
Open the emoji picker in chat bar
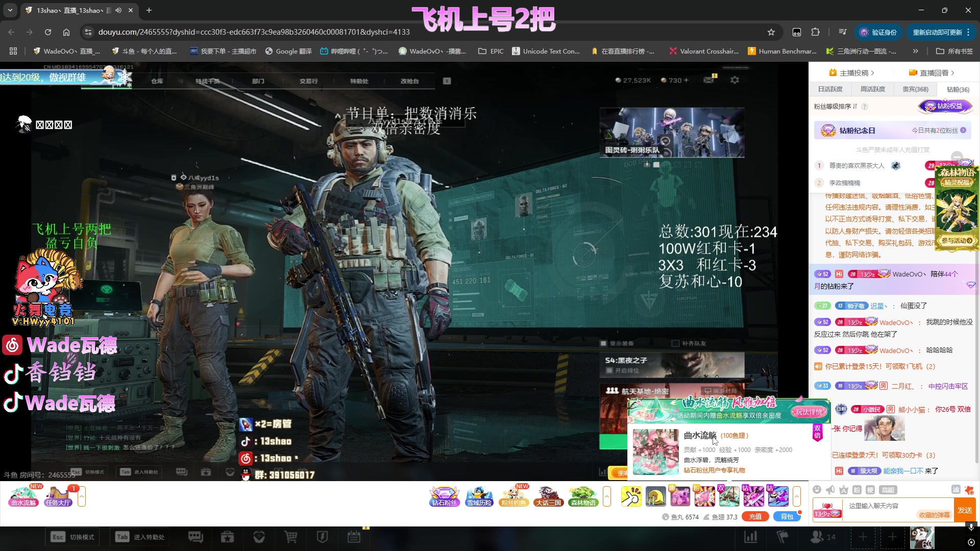click(x=817, y=490)
